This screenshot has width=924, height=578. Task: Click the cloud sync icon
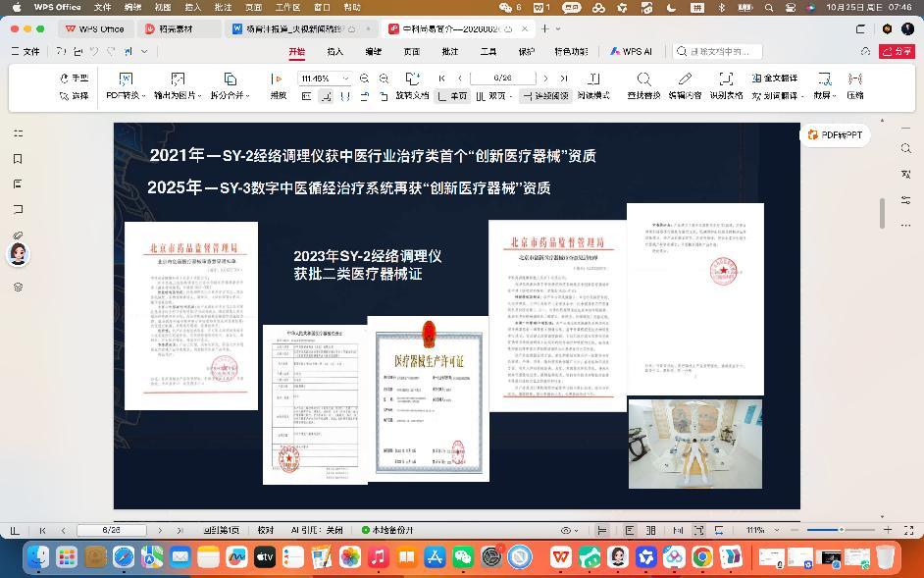(865, 52)
